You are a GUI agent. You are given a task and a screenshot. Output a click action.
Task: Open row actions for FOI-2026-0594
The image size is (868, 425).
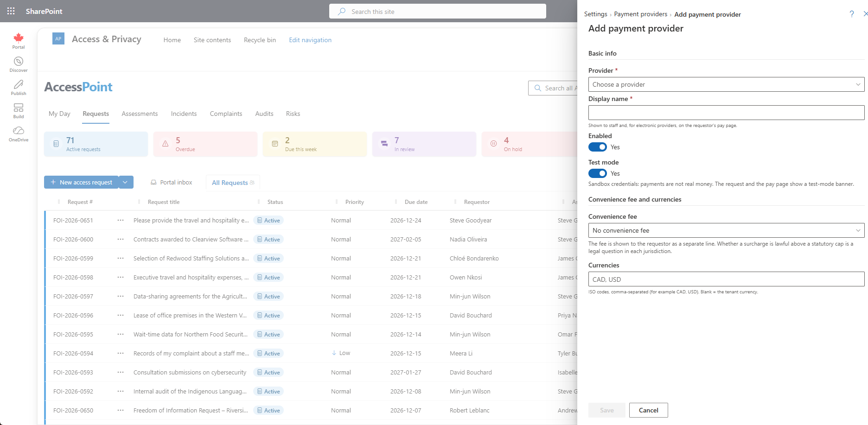[121, 353]
